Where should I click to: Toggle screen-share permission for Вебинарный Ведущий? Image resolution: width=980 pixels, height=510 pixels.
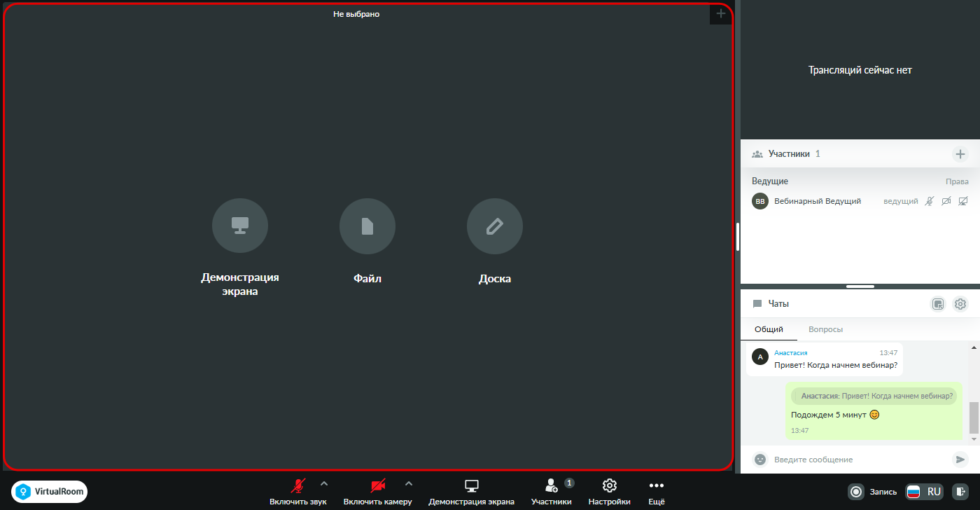[962, 201]
